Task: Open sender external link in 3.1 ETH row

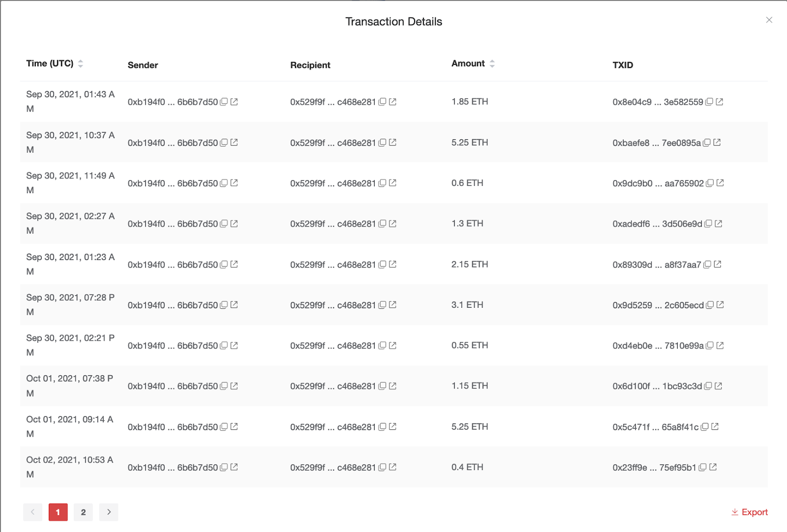Action: pyautogui.click(x=234, y=305)
